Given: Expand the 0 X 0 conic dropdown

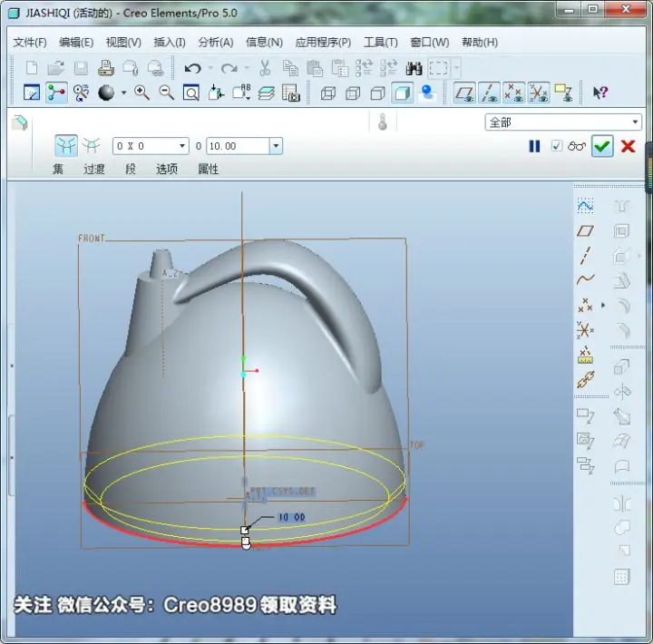Looking at the screenshot, I should [x=182, y=146].
